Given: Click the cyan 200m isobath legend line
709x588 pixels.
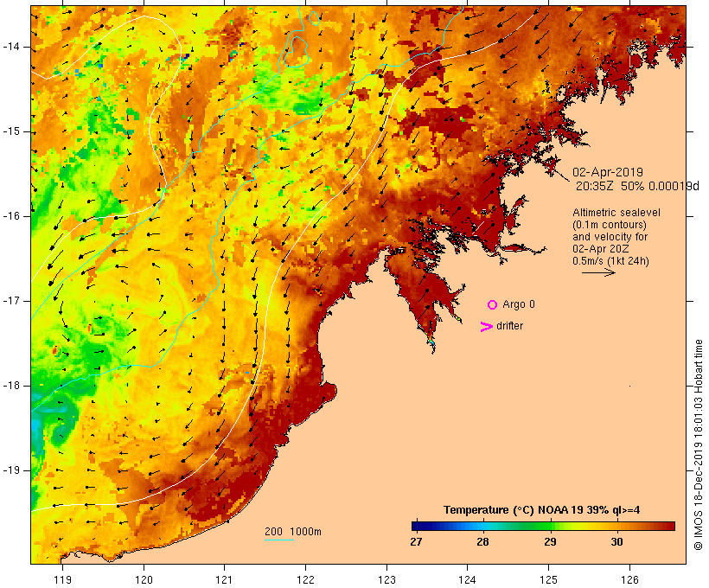Looking at the screenshot, I should point(279,540).
